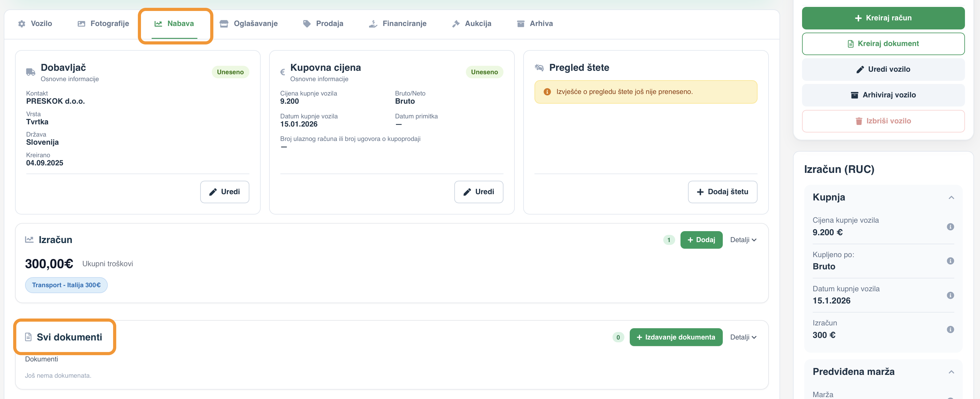Edit the Dobavljač card with Uredi

point(224,192)
